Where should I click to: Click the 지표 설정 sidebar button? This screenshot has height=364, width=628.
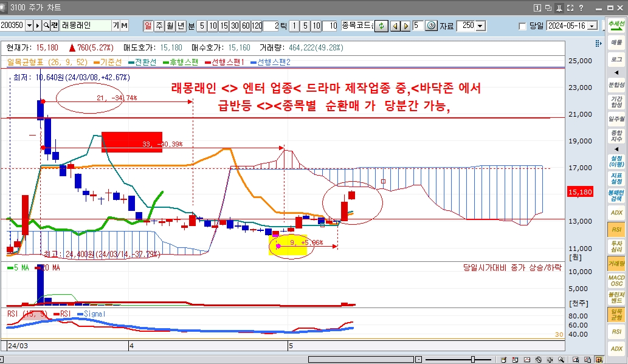click(x=616, y=178)
